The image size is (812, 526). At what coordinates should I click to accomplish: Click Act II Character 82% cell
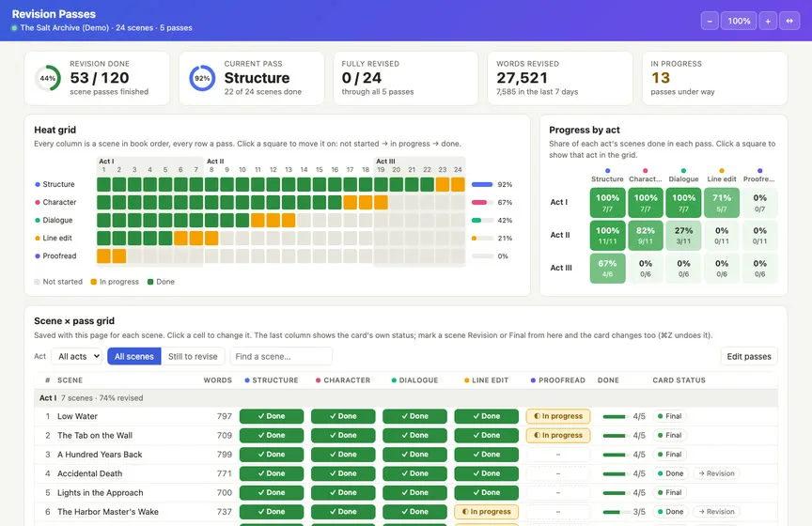646,236
